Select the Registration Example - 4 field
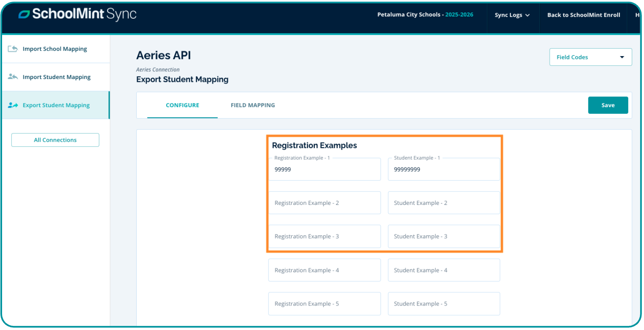This screenshot has height=330, width=644. 324,270
